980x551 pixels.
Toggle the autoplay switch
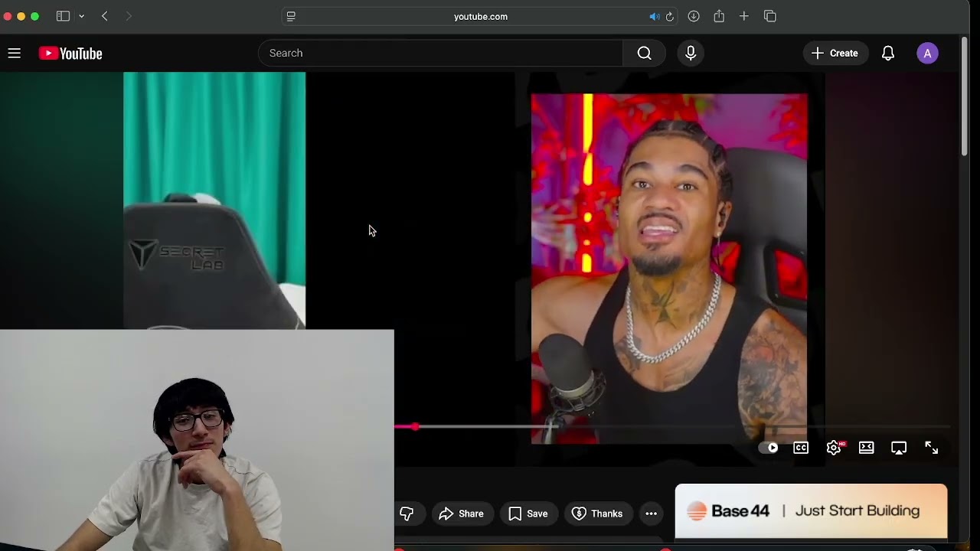coord(769,448)
